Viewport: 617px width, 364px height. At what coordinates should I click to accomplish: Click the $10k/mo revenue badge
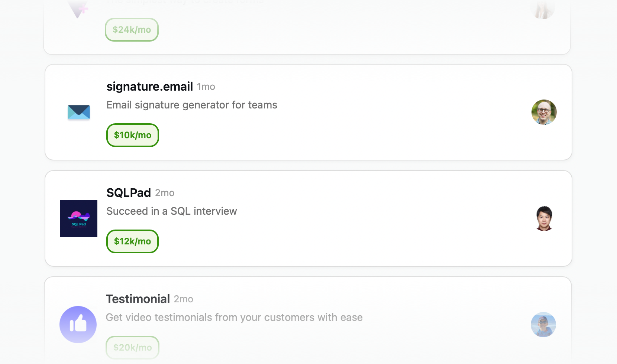point(133,135)
